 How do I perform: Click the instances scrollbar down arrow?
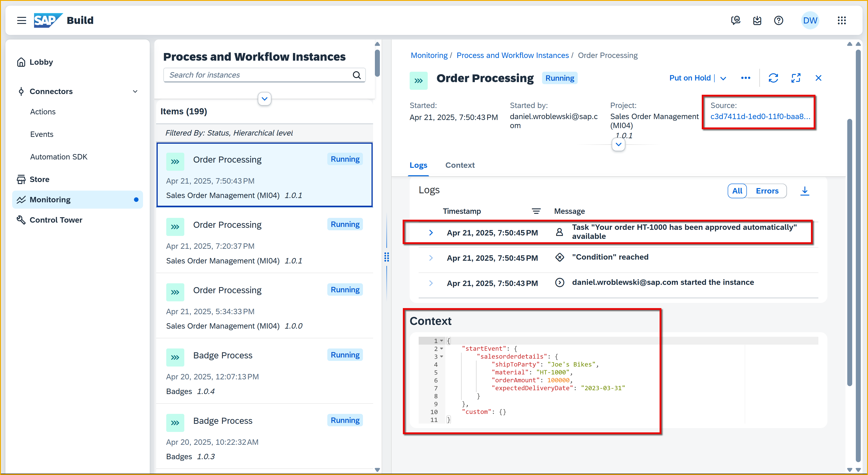[377, 470]
